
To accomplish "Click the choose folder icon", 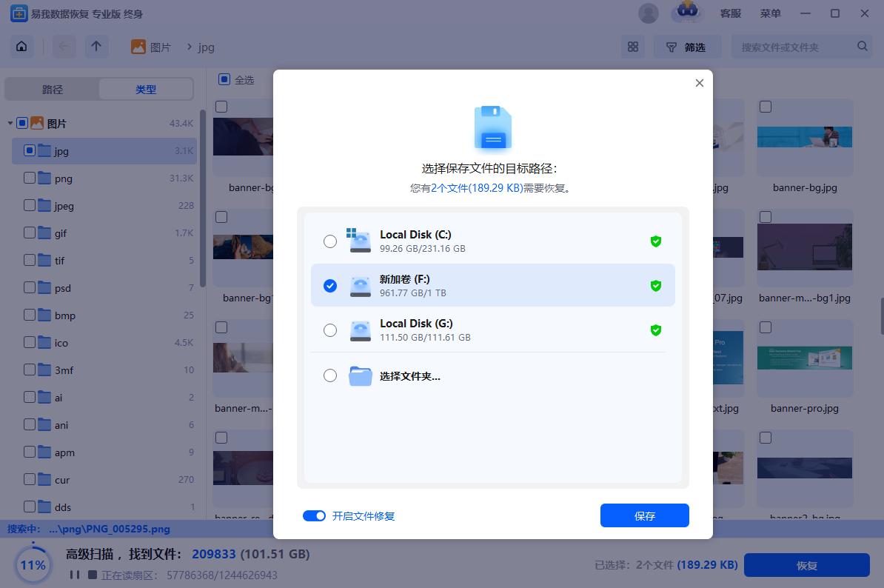I will [361, 376].
